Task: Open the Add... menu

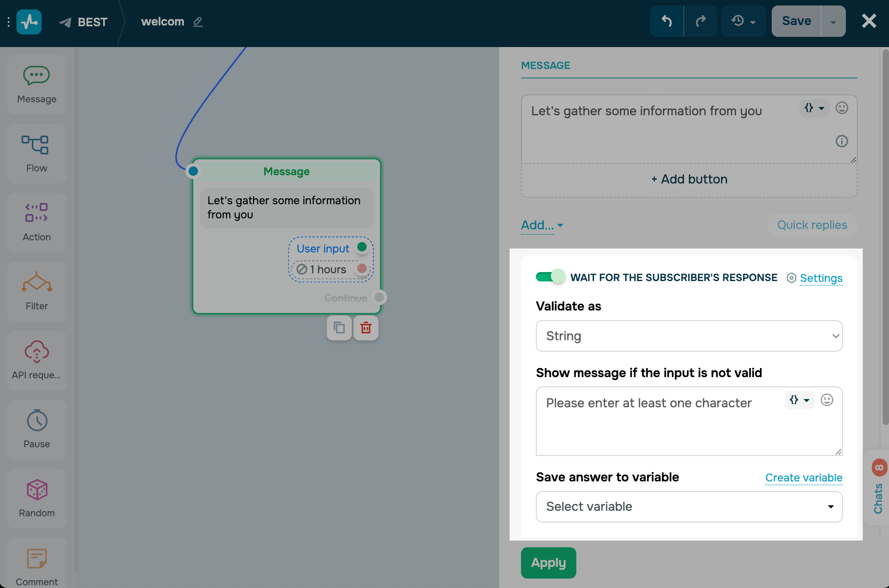Action: 541,225
